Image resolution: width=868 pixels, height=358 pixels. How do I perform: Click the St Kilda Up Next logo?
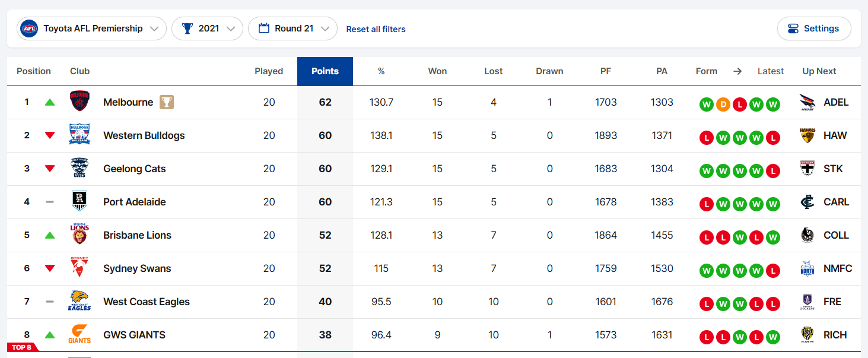click(807, 169)
